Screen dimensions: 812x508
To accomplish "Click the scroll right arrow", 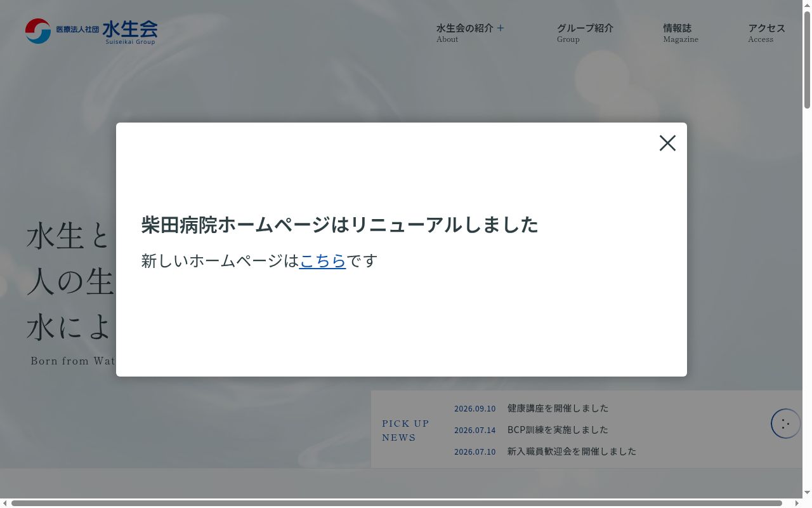I will click(797, 503).
